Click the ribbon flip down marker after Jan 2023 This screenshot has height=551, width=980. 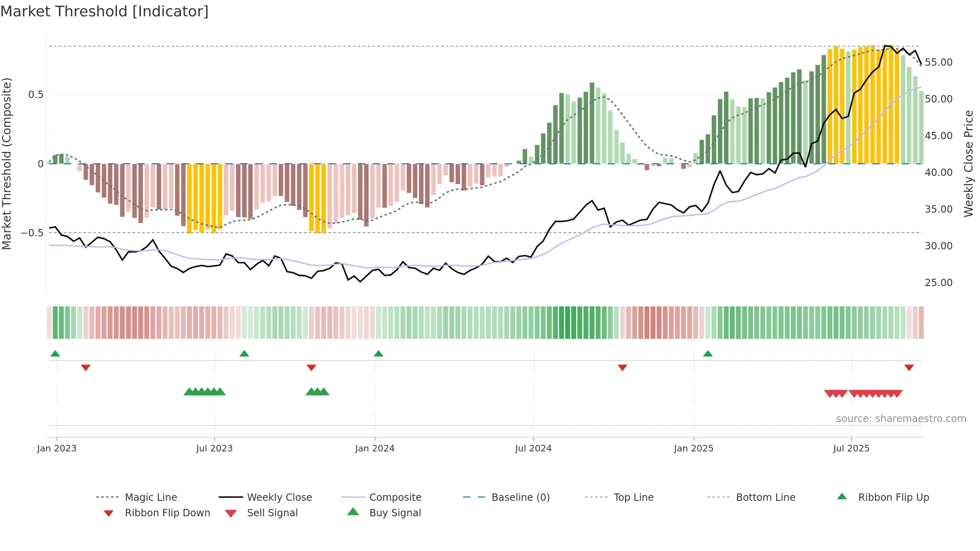86,368
